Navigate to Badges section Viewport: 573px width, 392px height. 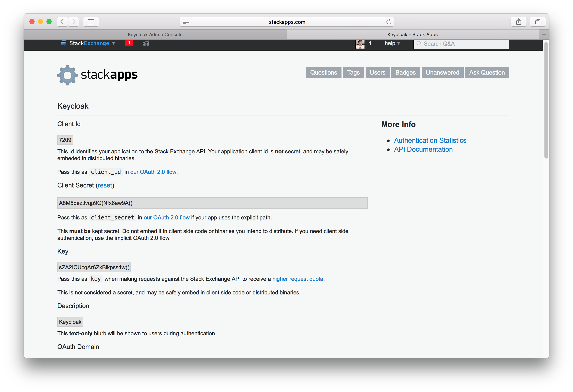pyautogui.click(x=405, y=73)
